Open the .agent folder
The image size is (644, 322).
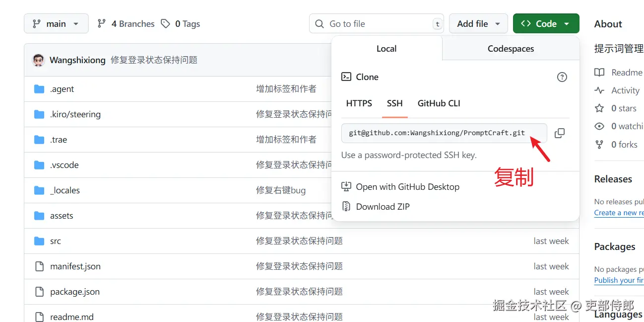pos(62,89)
